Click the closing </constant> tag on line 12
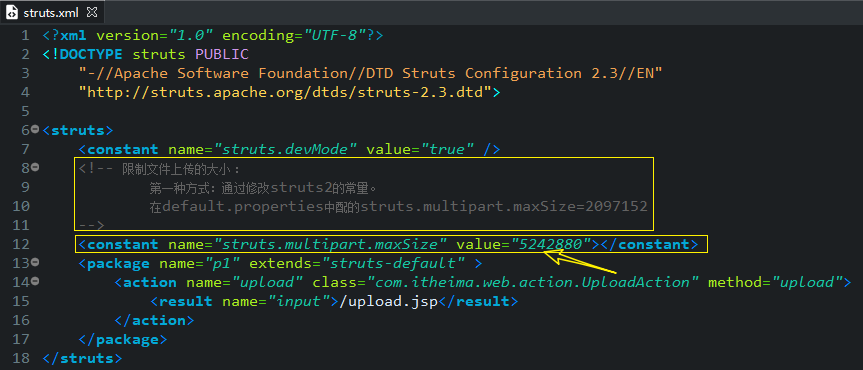The height and width of the screenshot is (370, 863). click(649, 244)
